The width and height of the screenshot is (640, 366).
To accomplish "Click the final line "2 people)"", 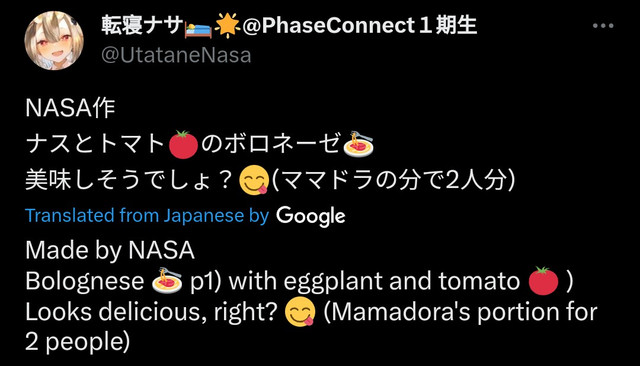I will click(78, 342).
